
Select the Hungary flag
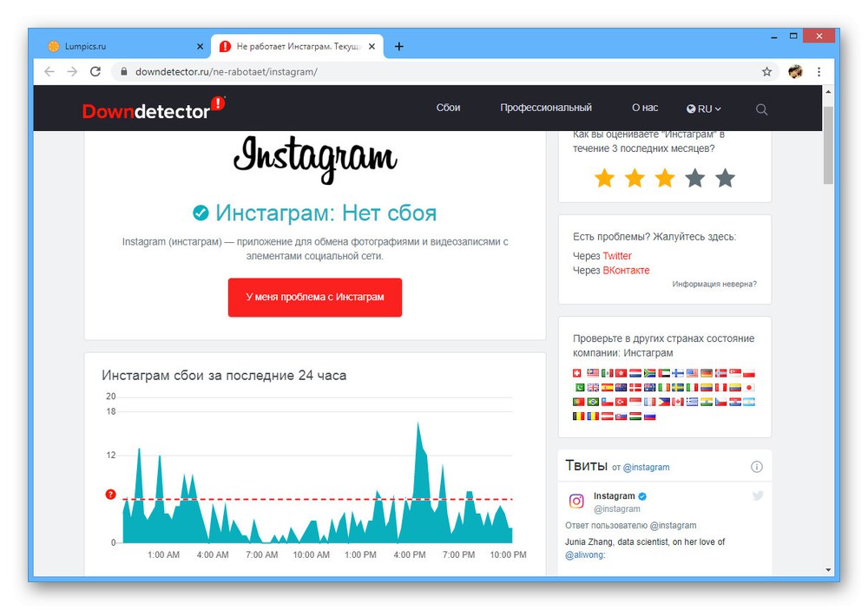[x=635, y=416]
